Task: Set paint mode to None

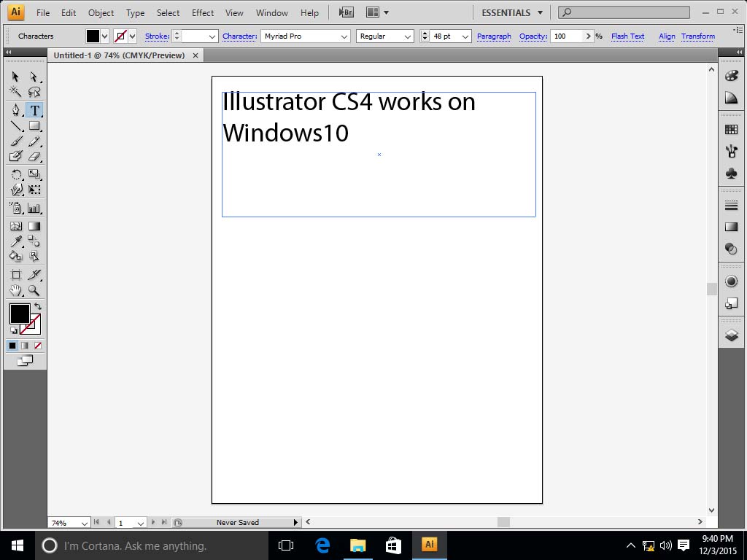Action: pyautogui.click(x=38, y=346)
